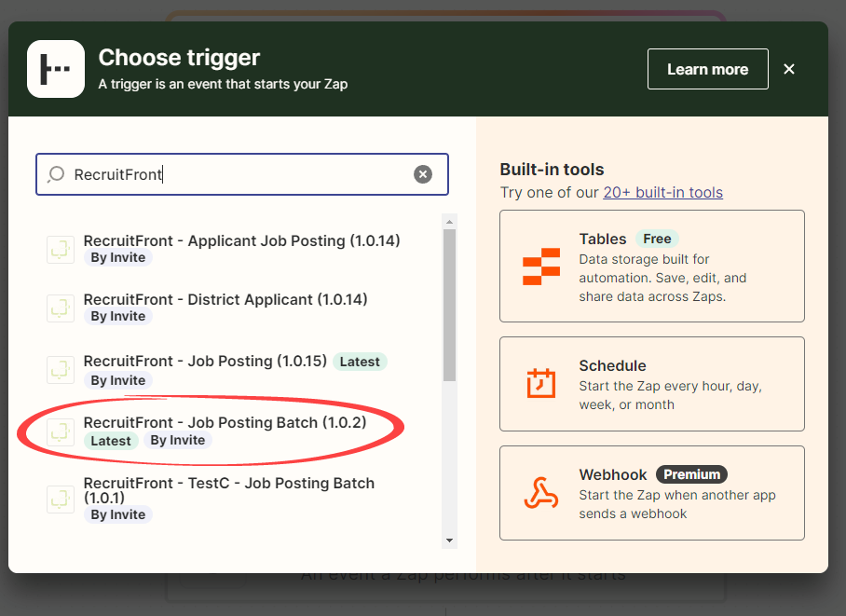The image size is (846, 616).
Task: Click the orange Tables icon
Action: [x=541, y=267]
